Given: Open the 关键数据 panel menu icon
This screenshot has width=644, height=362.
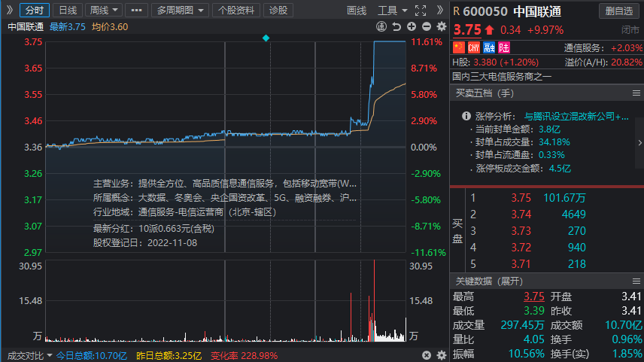Looking at the screenshot, I should [x=636, y=281].
